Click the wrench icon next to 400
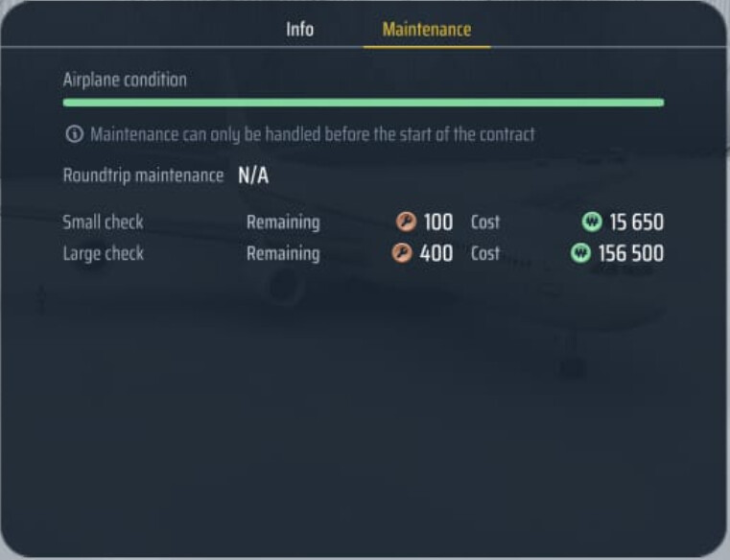The height and width of the screenshot is (560, 730). 402,253
